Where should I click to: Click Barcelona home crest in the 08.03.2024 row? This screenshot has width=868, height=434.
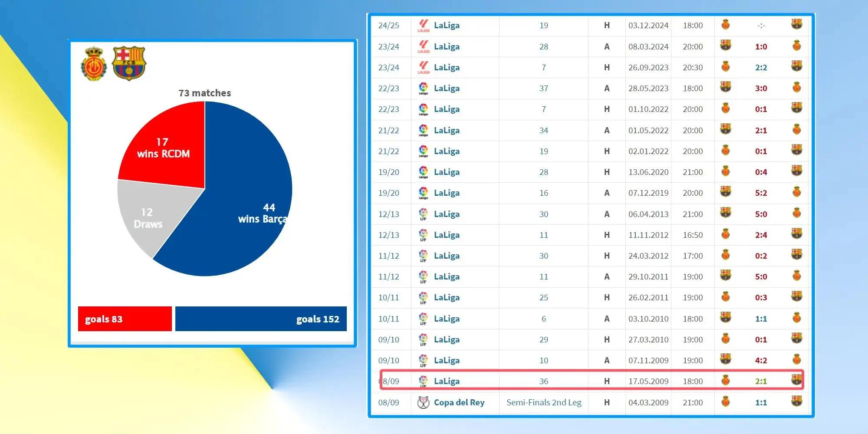click(725, 45)
